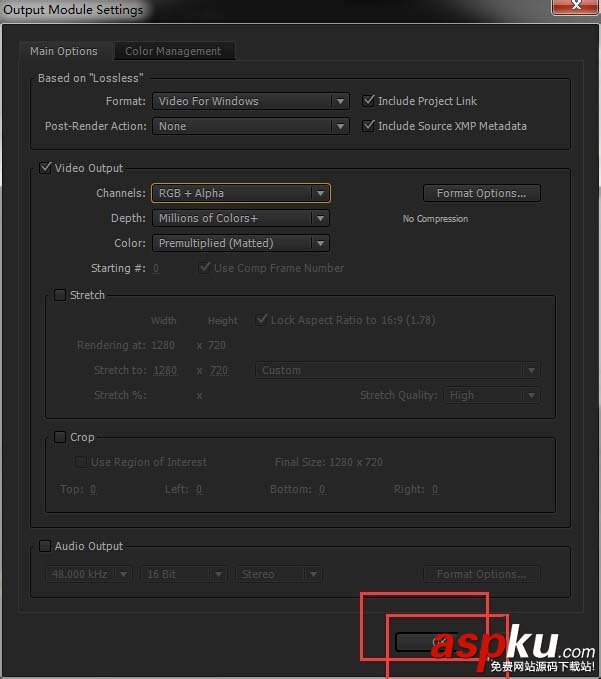Open the 48.000 kHz sample rate dropdown
601x679 pixels.
pyautogui.click(x=88, y=574)
